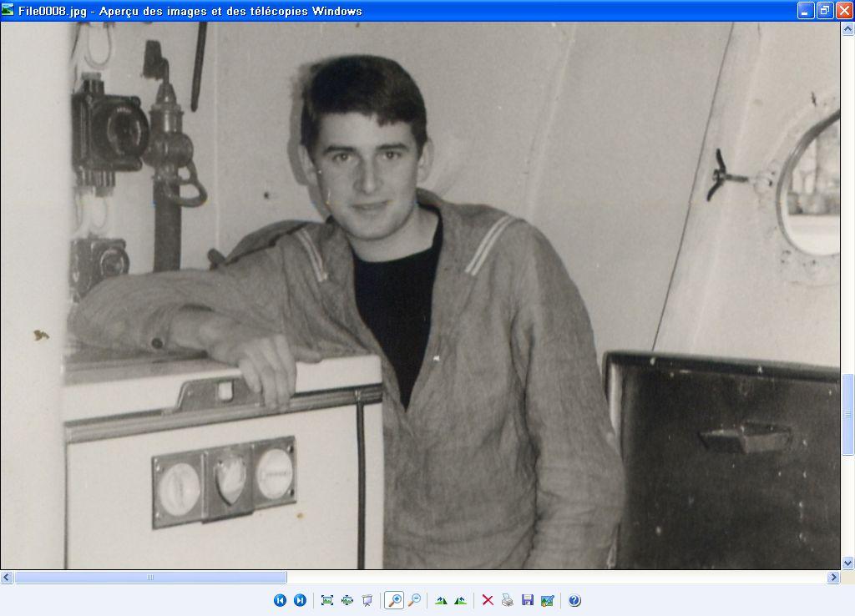Select the Zoom In magnifier tool

point(394,600)
